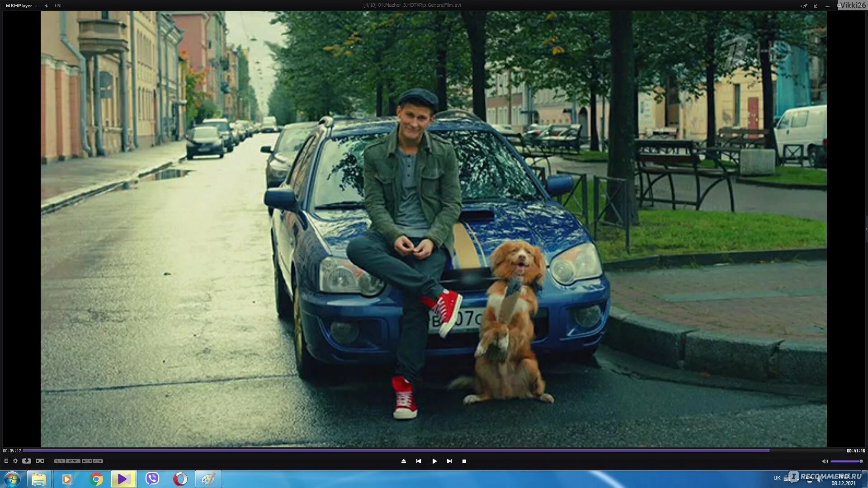This screenshot has height=488, width=868.
Task: Open the KMPlayer main menu dropdown
Action: (21, 6)
